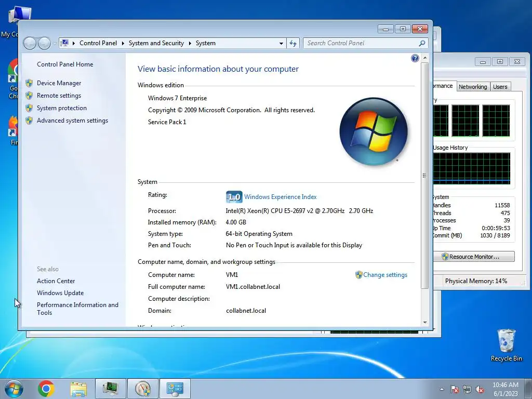Screen dimensions: 532x399
Task: Click the taskbar clock showing 10:46 AM
Action: [505, 389]
